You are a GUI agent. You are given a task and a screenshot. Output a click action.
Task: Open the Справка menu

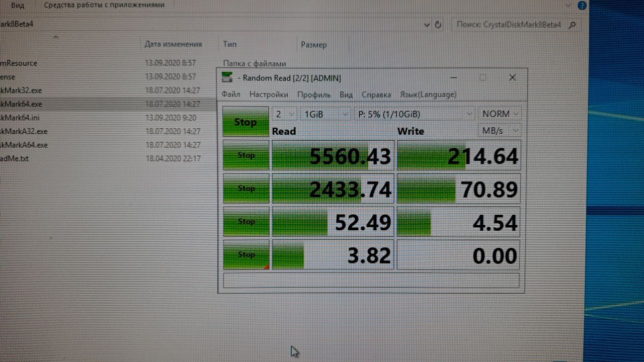(x=376, y=95)
